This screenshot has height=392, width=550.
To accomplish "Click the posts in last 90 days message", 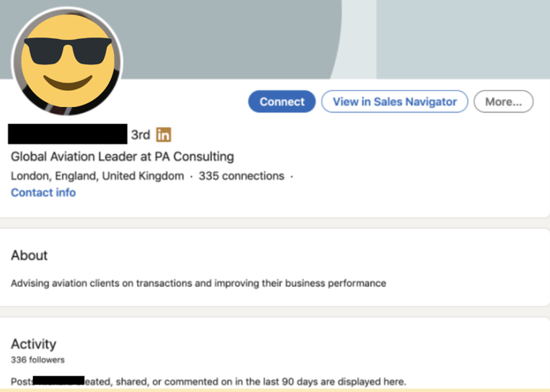I will 209,381.
